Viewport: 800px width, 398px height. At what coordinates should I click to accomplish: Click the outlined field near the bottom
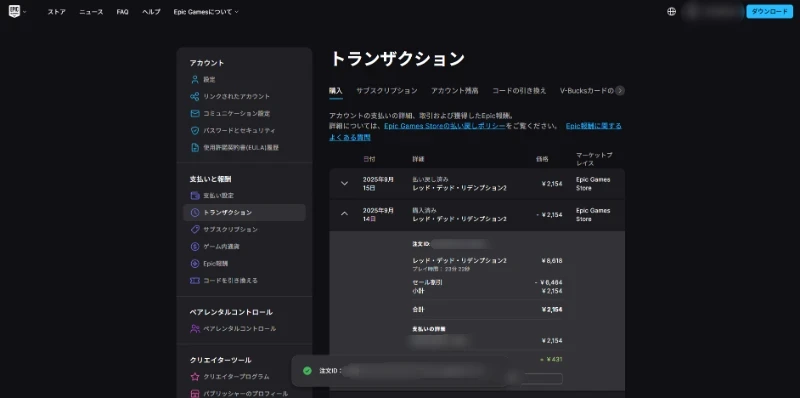(542, 379)
